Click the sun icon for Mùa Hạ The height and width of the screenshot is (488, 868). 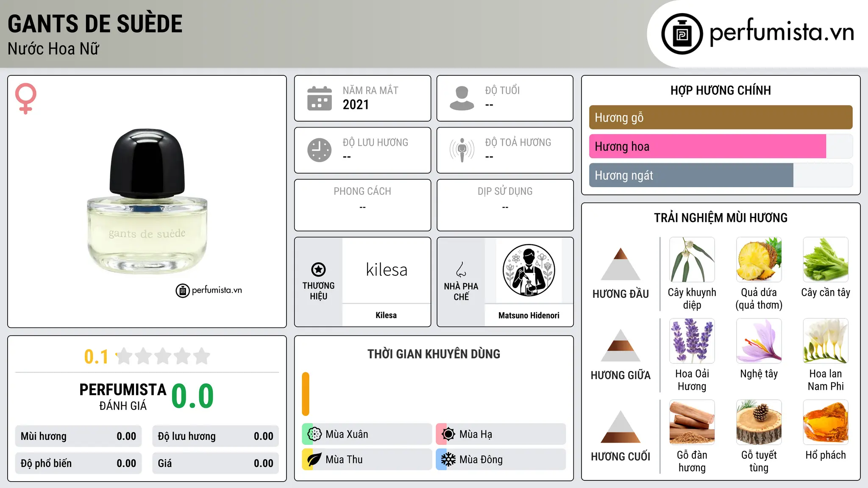coord(448,434)
